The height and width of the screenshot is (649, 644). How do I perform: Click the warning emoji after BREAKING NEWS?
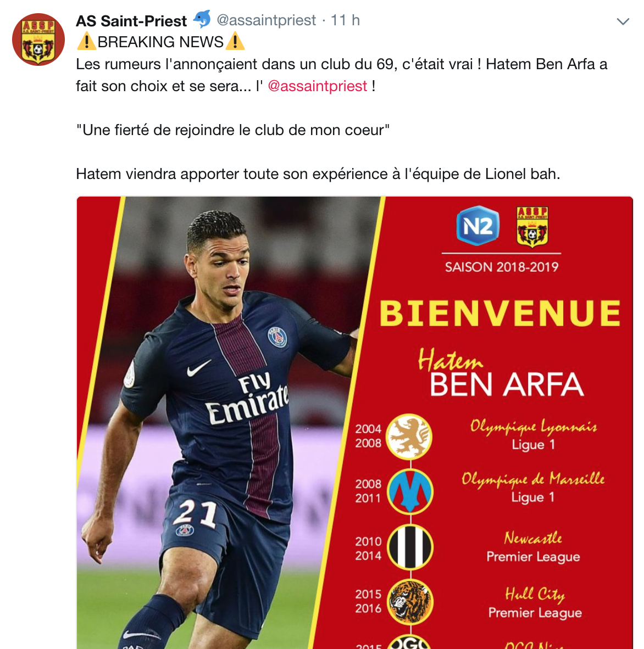pyautogui.click(x=235, y=42)
